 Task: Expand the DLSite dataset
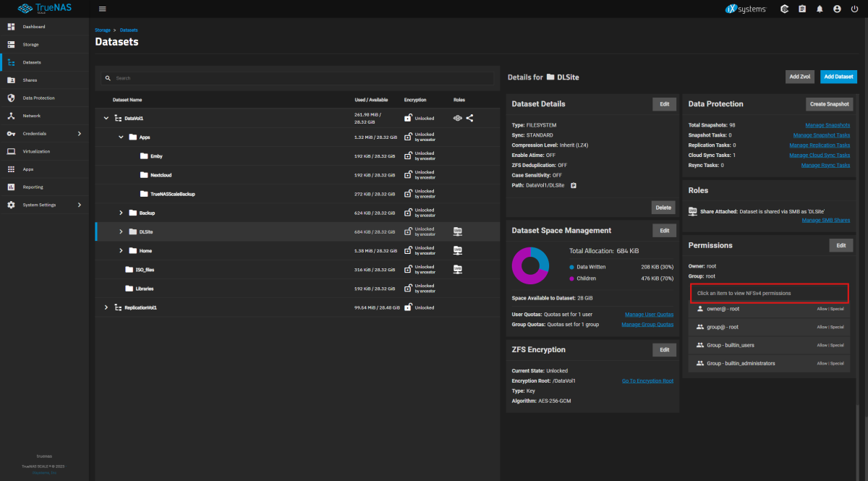(122, 231)
